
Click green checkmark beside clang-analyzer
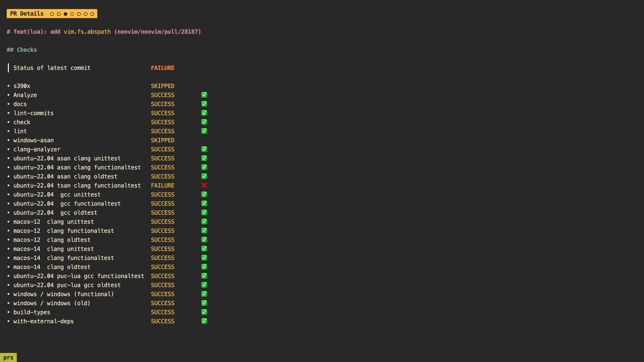pos(204,149)
